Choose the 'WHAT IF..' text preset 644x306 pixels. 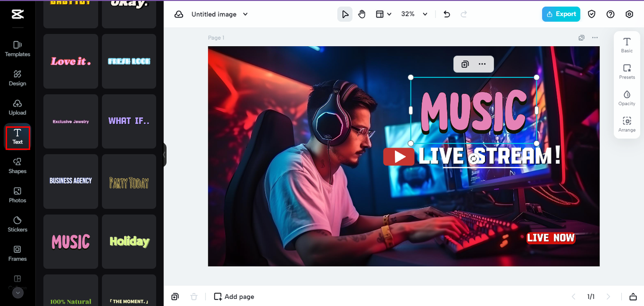[129, 121]
